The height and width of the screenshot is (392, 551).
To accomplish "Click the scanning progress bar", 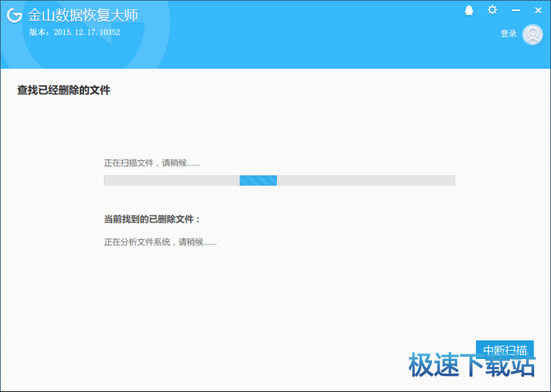I will click(x=279, y=181).
